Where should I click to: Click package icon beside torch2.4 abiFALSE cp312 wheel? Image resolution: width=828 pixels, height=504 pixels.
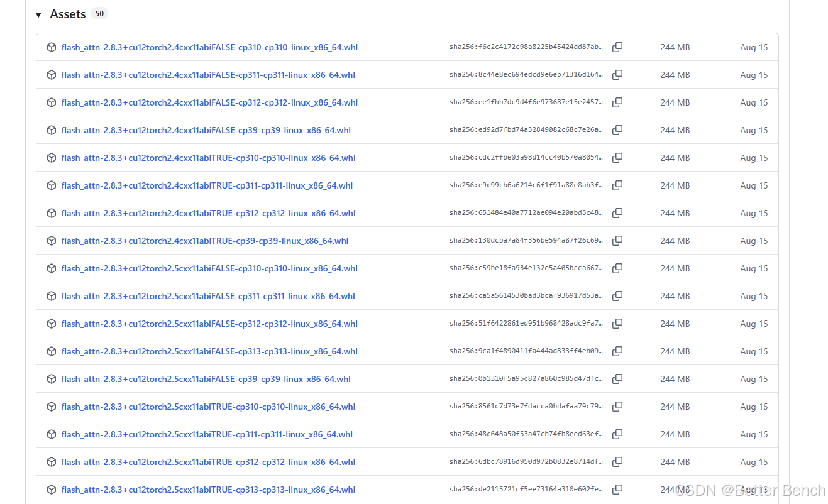pyautogui.click(x=52, y=102)
